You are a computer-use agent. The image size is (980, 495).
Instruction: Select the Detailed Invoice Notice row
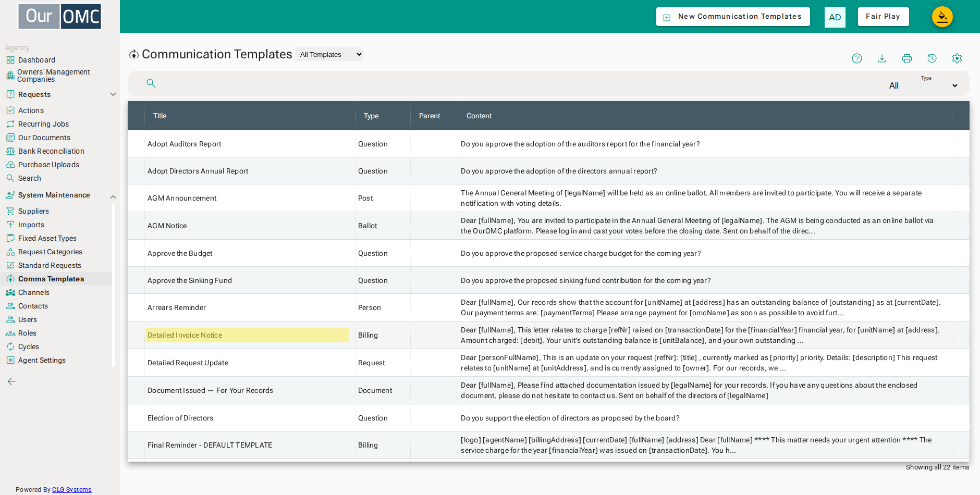point(548,335)
